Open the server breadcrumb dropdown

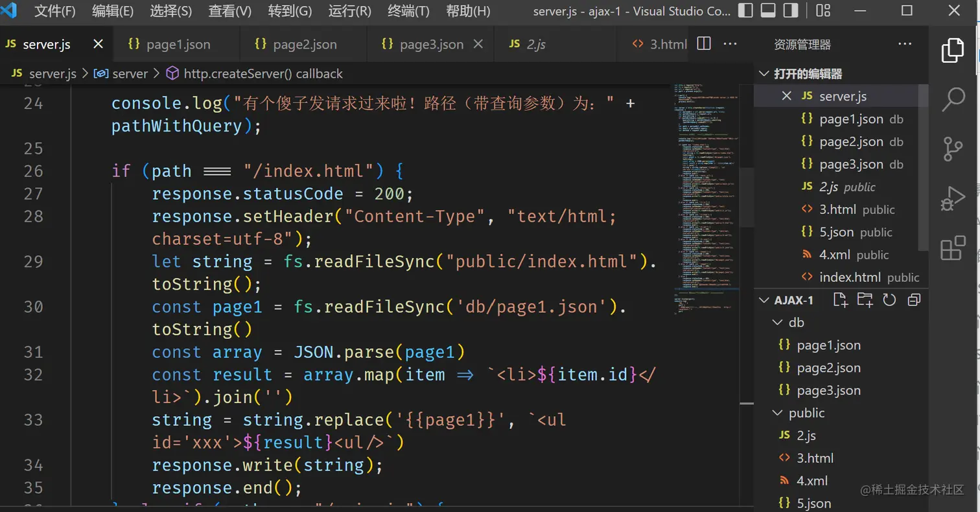(x=121, y=74)
